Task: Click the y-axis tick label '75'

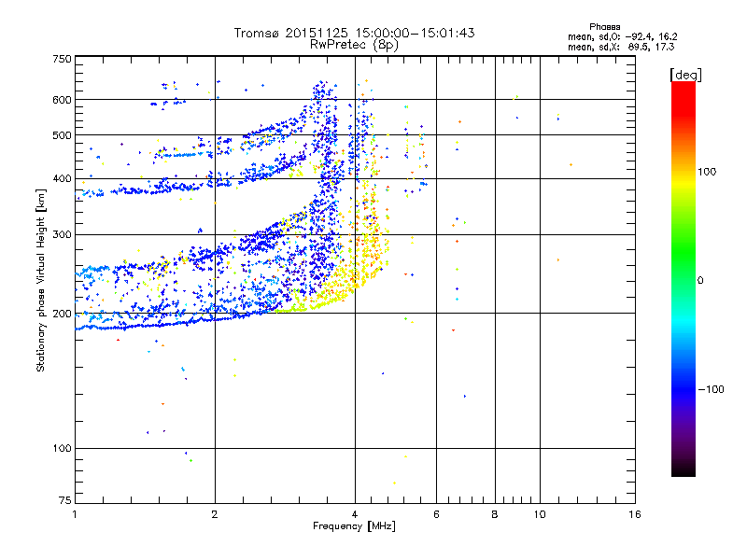Action: point(65,500)
